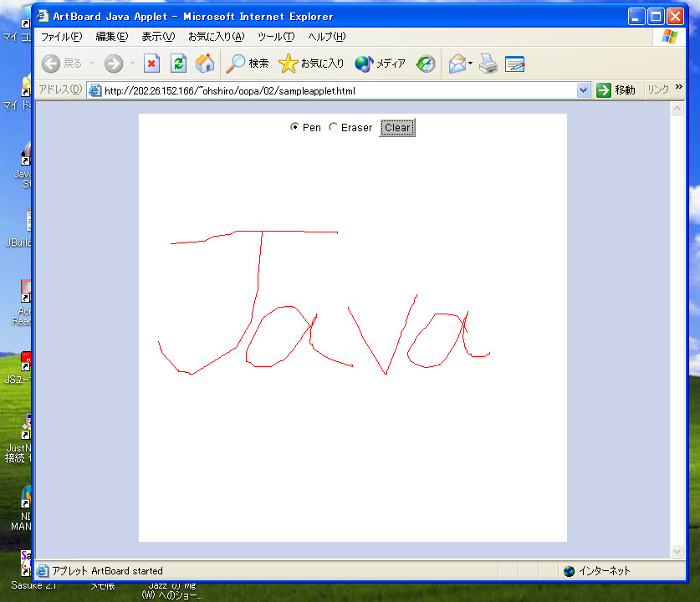700x602 pixels.
Task: Click the IE icon in title bar
Action: click(x=43, y=16)
